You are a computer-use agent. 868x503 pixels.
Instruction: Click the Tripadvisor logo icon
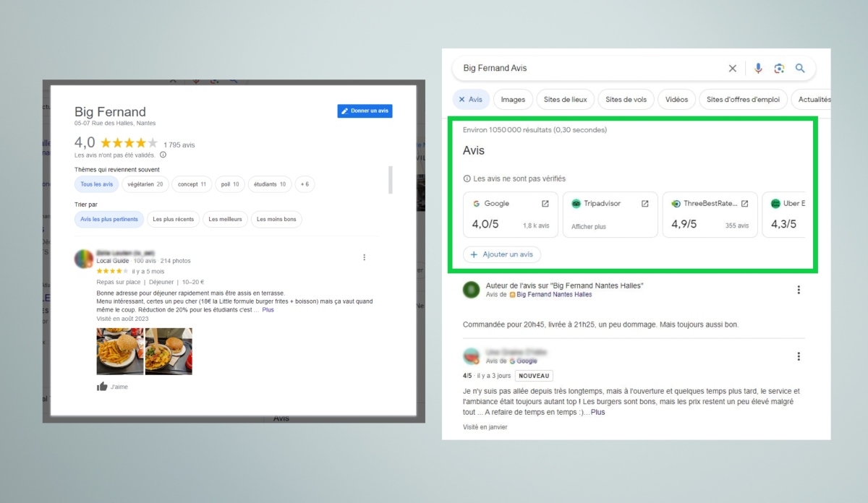click(576, 204)
